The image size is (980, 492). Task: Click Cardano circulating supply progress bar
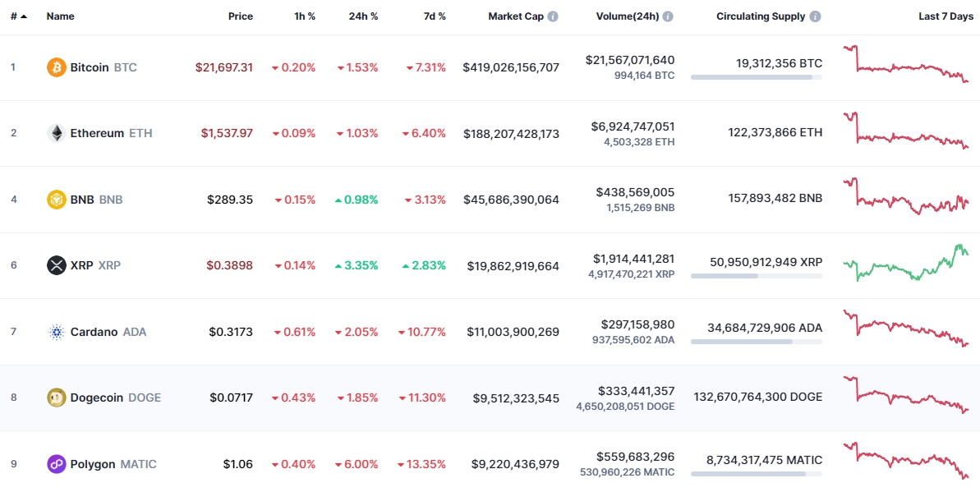pos(757,342)
